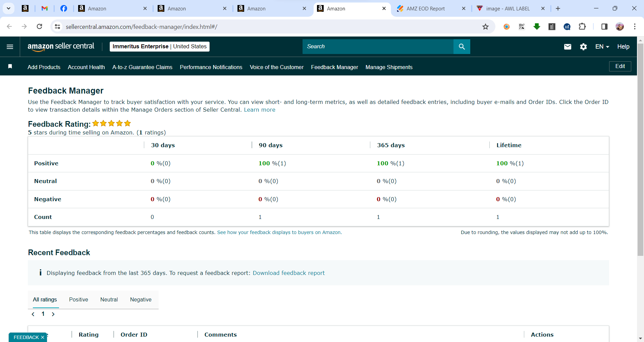
Task: Bookmark this page with the star icon
Action: [485, 27]
